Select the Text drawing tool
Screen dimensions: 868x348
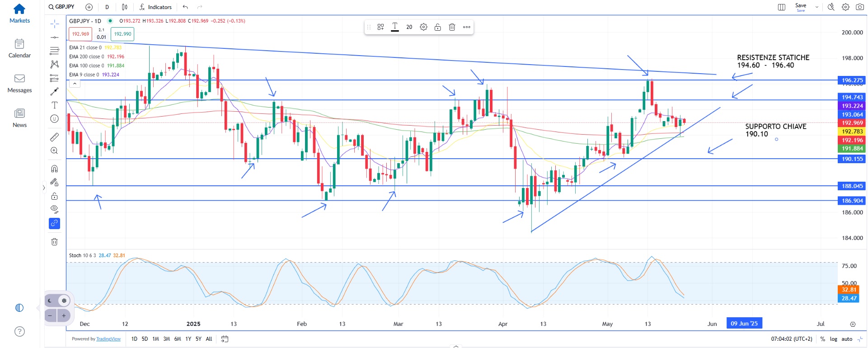tap(54, 105)
